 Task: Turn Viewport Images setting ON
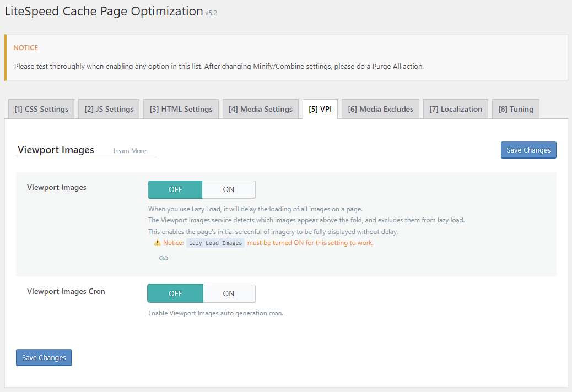[x=229, y=189]
